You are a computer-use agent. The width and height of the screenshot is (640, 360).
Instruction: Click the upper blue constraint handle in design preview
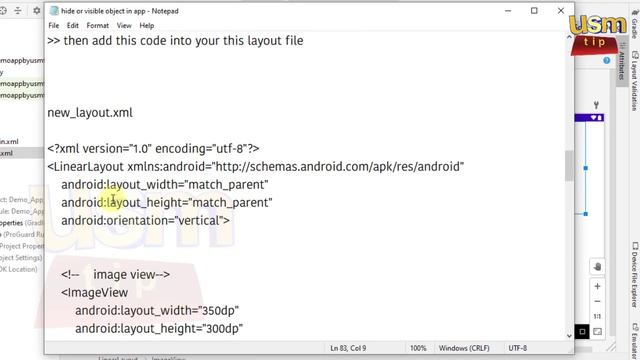[x=586, y=168]
